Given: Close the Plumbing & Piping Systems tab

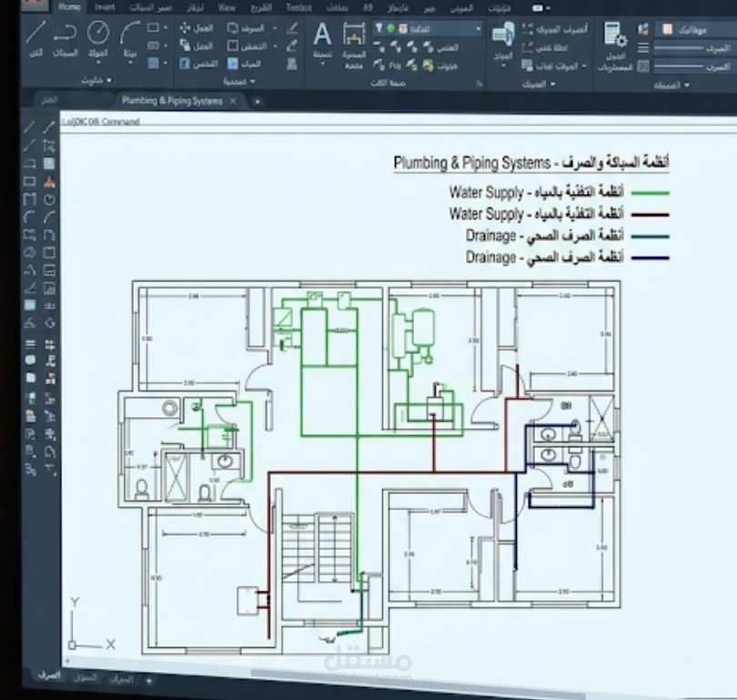Looking at the screenshot, I should click(x=233, y=101).
